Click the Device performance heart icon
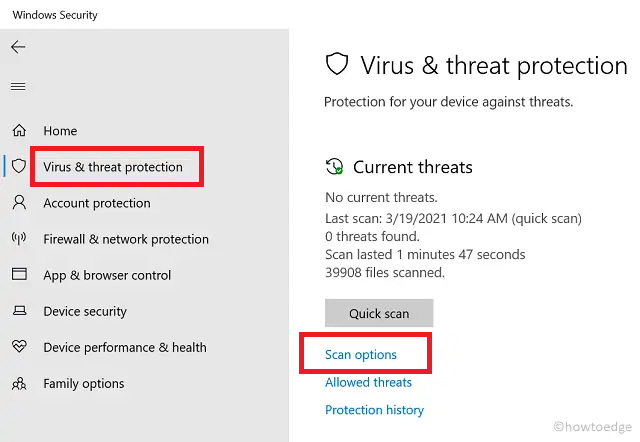Viewport: 640px width, 442px height. (19, 347)
